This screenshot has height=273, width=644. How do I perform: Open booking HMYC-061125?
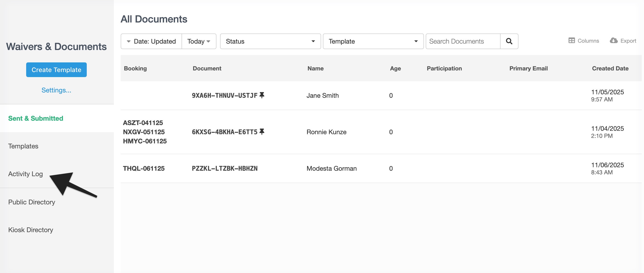(x=145, y=141)
